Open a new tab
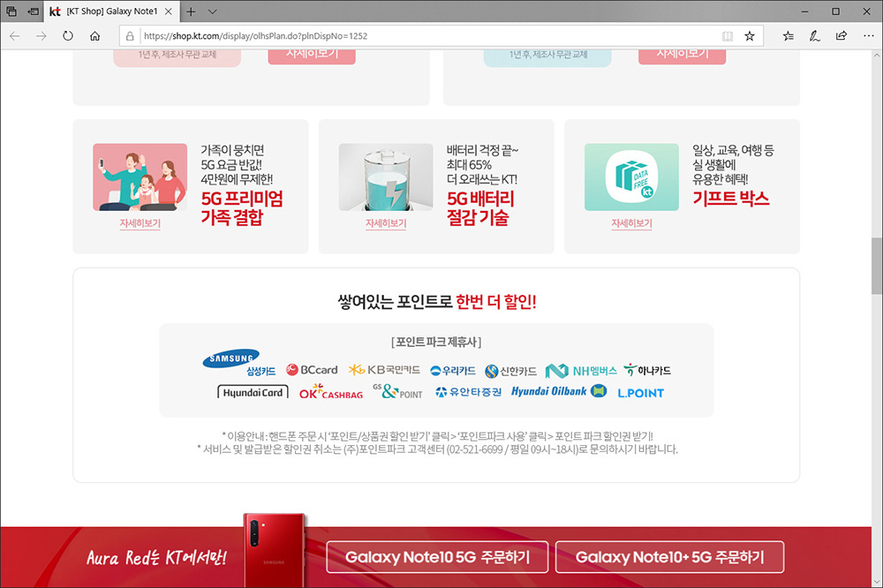This screenshot has height=588, width=883. click(191, 11)
